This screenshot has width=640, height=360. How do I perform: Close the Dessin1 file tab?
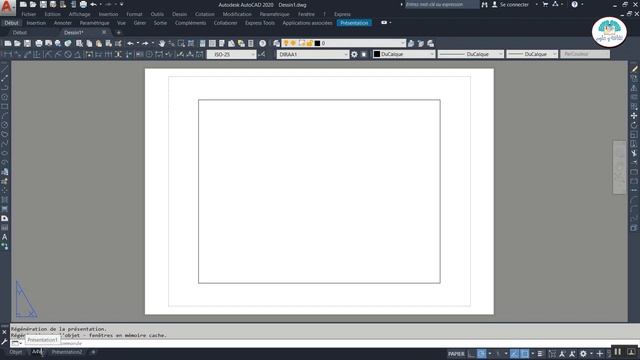click(104, 32)
